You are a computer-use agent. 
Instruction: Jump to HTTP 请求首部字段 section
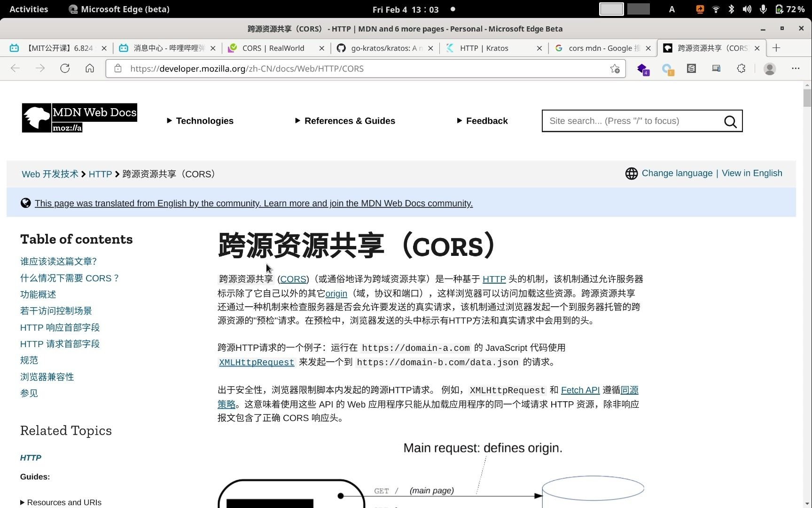click(60, 344)
